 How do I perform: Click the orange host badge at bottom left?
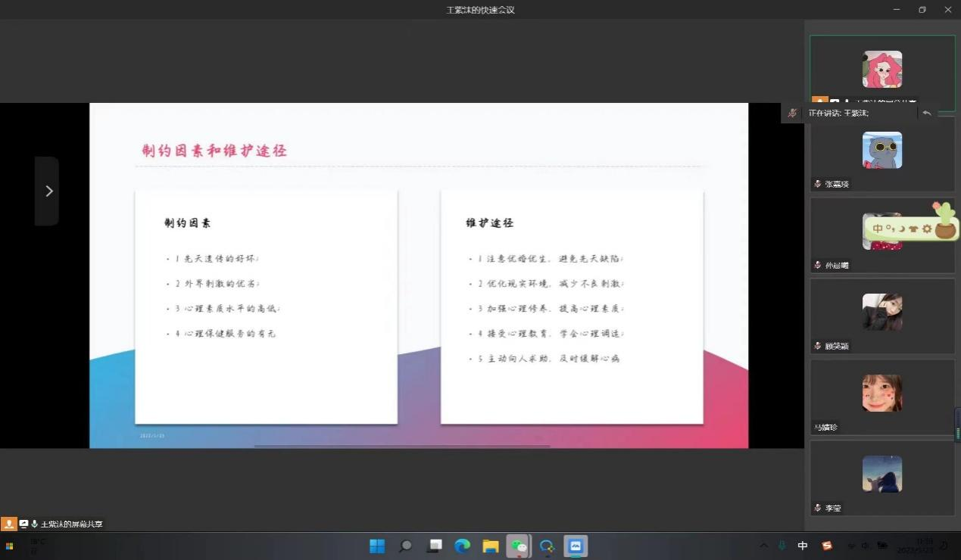click(9, 524)
